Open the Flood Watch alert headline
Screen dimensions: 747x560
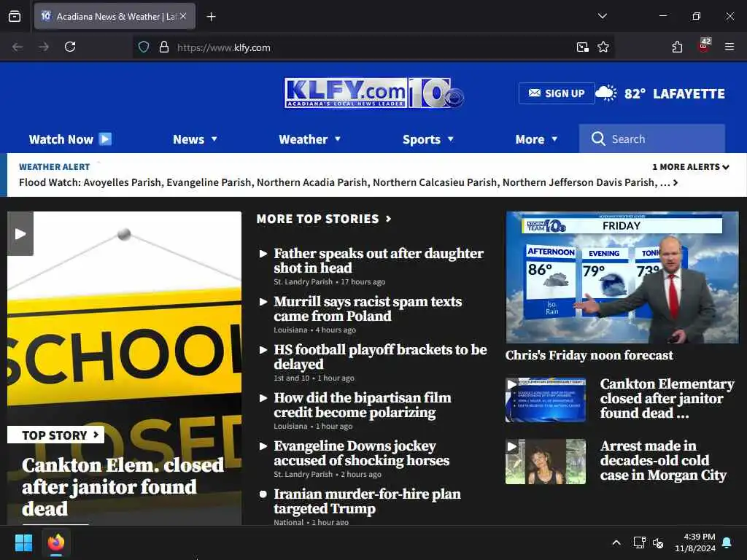click(x=348, y=182)
